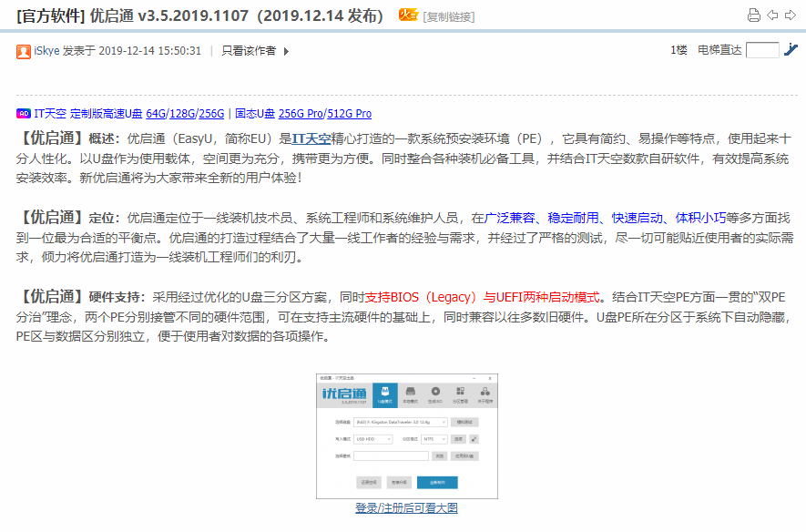Follow the bold IT天空 link in the overview paragraph
The height and width of the screenshot is (532, 806).
(x=311, y=138)
